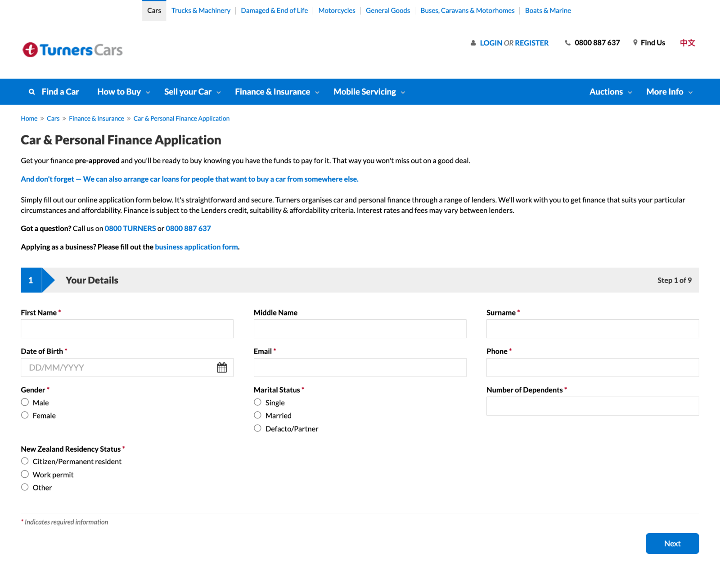Open the Damaged & End of Life tab

click(274, 10)
